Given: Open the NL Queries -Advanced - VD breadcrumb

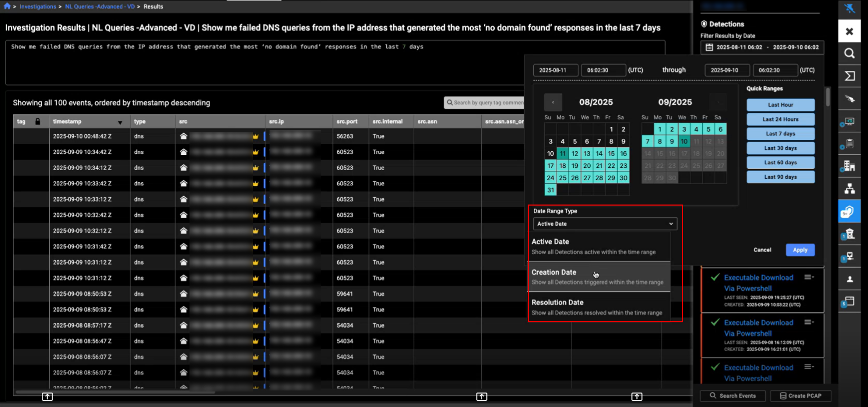Looking at the screenshot, I should 100,7.
